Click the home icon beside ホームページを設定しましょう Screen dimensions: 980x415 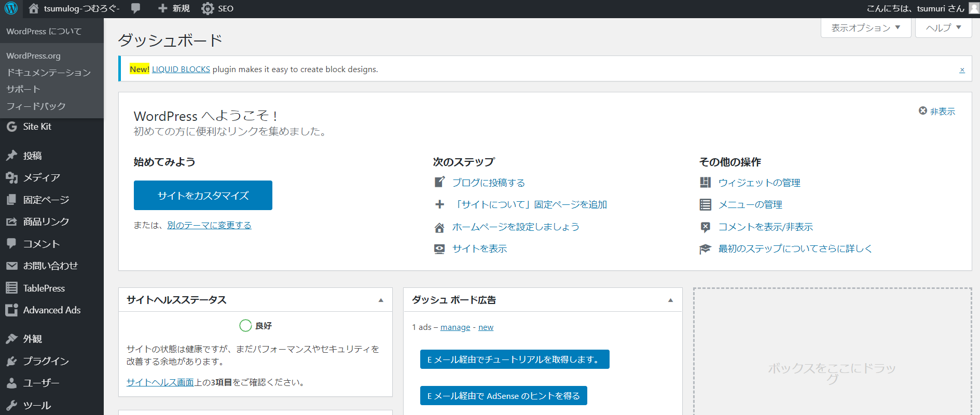[x=439, y=227]
